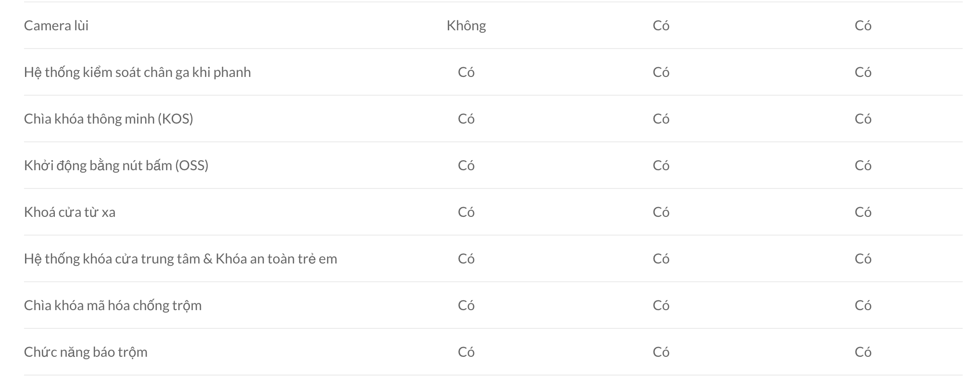This screenshot has width=980, height=376.
Task: Click the 'Chức năng báo trộm' label
Action: coord(86,352)
